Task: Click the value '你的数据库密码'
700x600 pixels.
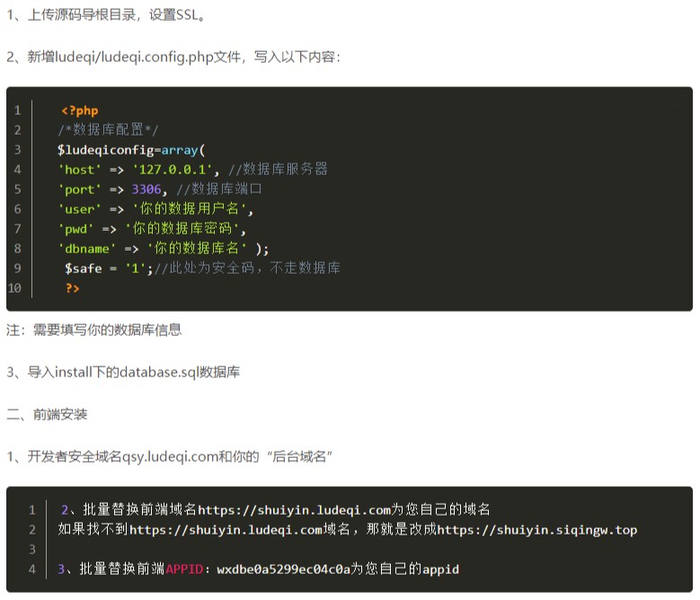Action: tap(182, 228)
